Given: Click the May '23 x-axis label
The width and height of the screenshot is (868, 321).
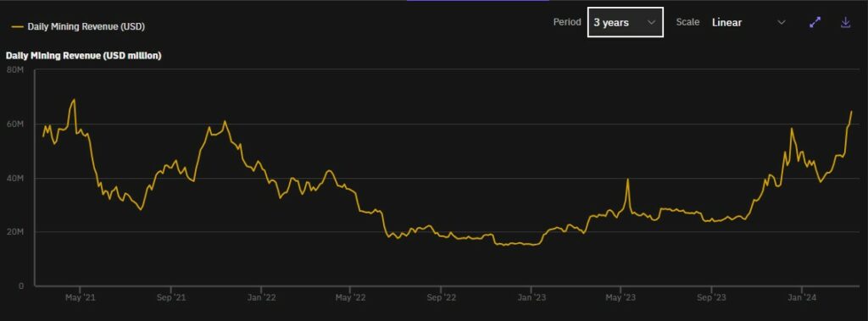Looking at the screenshot, I should (x=620, y=298).
